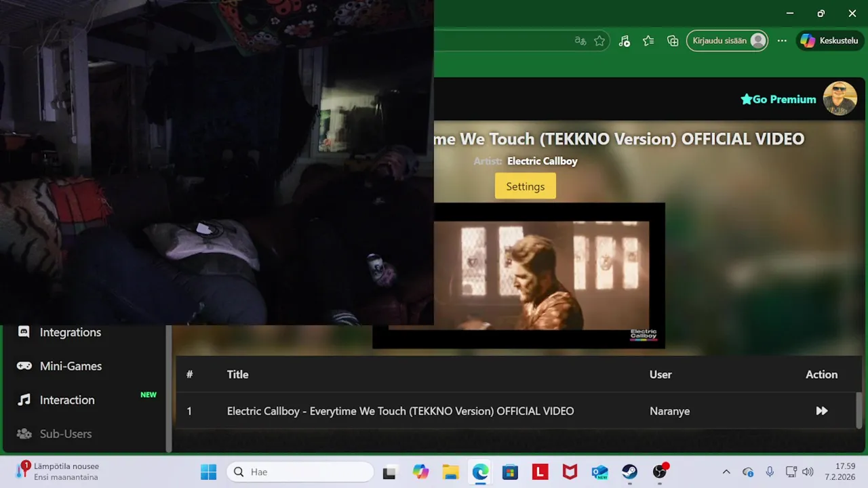Add this page to favorites star
The width and height of the screenshot is (868, 488).
point(599,41)
